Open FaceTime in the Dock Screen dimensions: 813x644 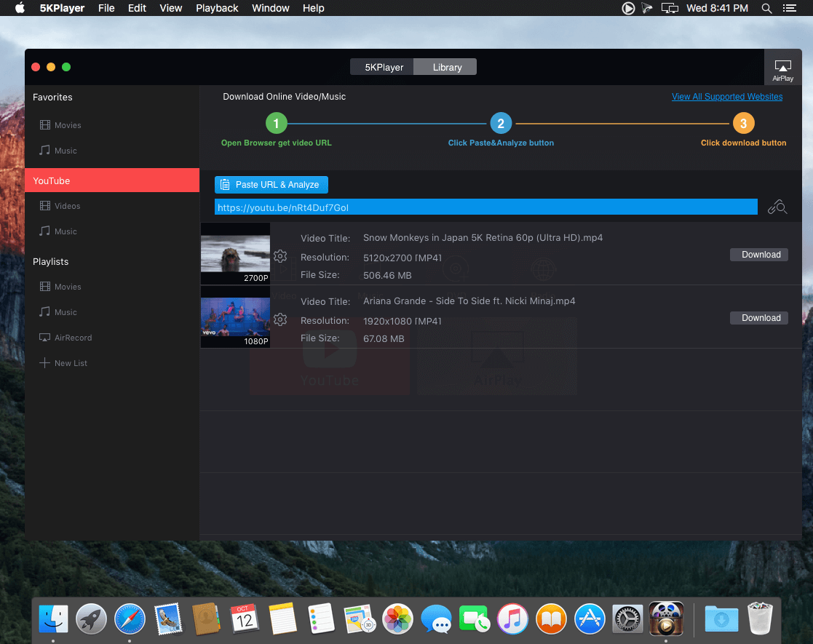click(475, 619)
